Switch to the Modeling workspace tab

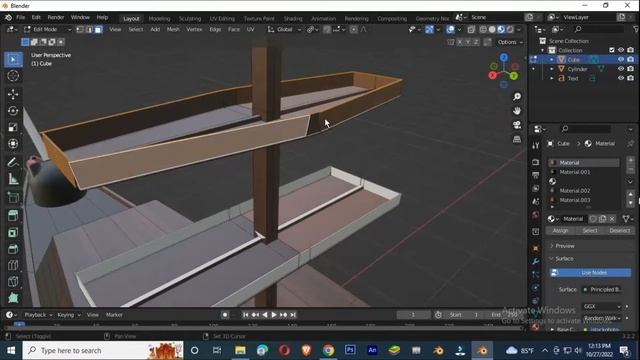(159, 18)
